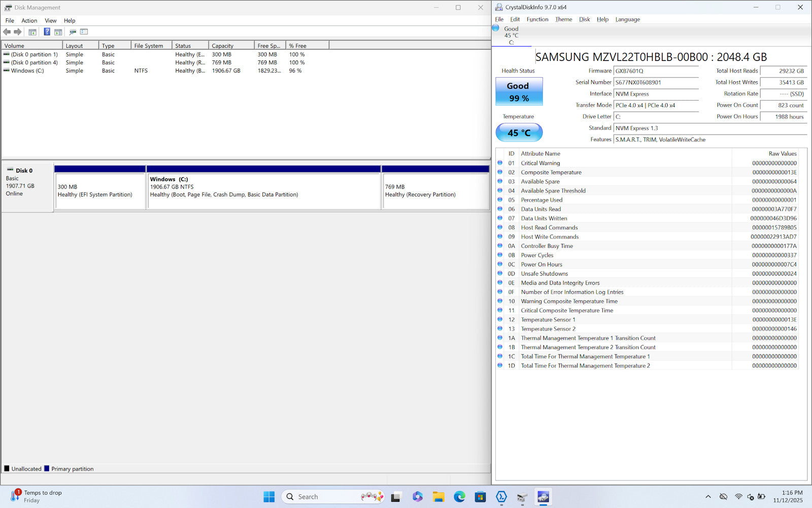Image resolution: width=812 pixels, height=508 pixels.
Task: Select the 769 MB Recovery Partition block
Action: click(435, 190)
